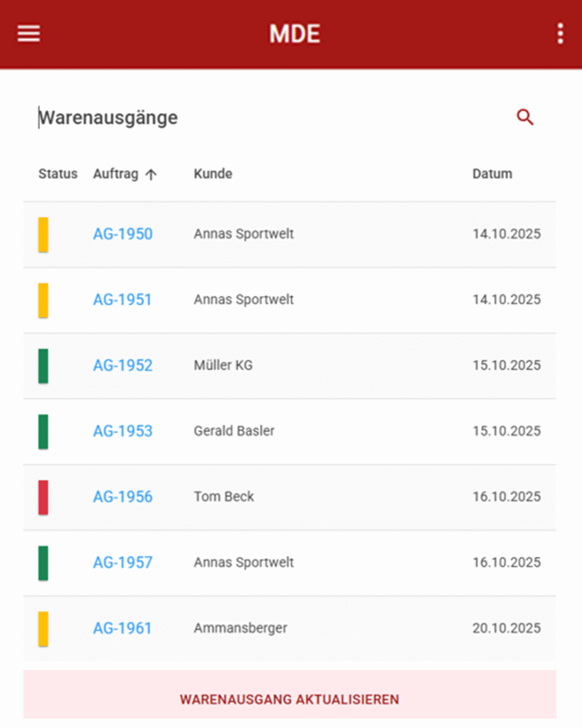Click the Status column header
This screenshot has width=582, height=728.
point(58,174)
